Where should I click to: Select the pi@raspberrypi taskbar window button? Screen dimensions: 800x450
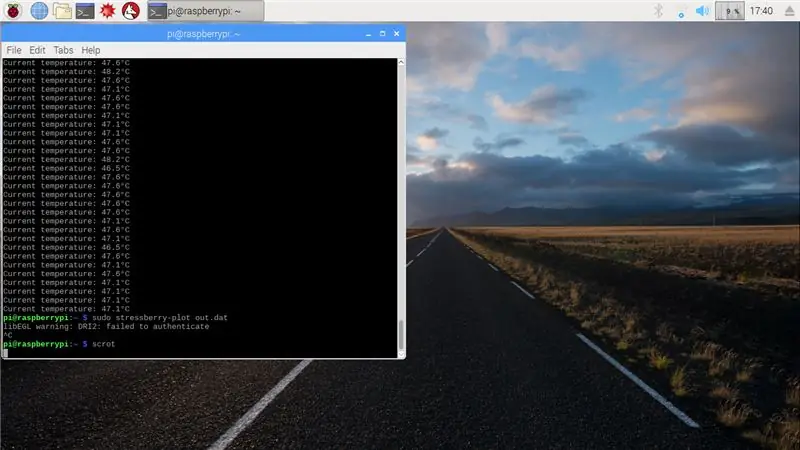(206, 11)
